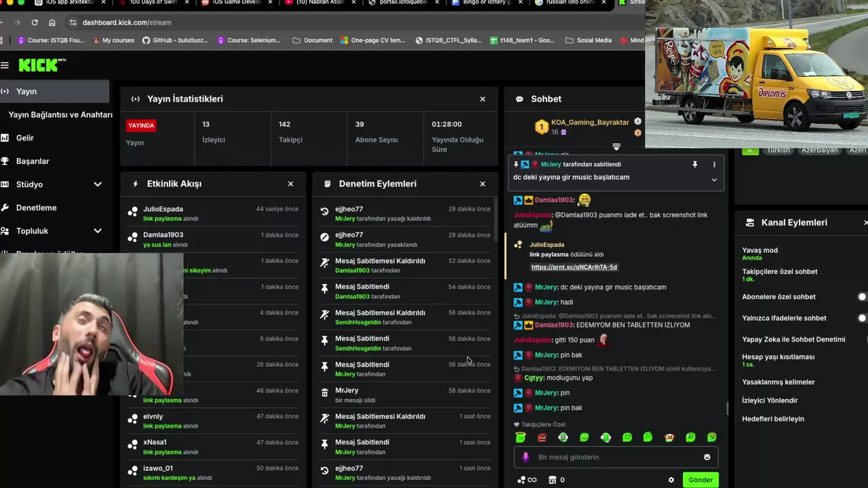Click the channel points infinity icon
The height and width of the screenshot is (488, 868).
[527, 480]
